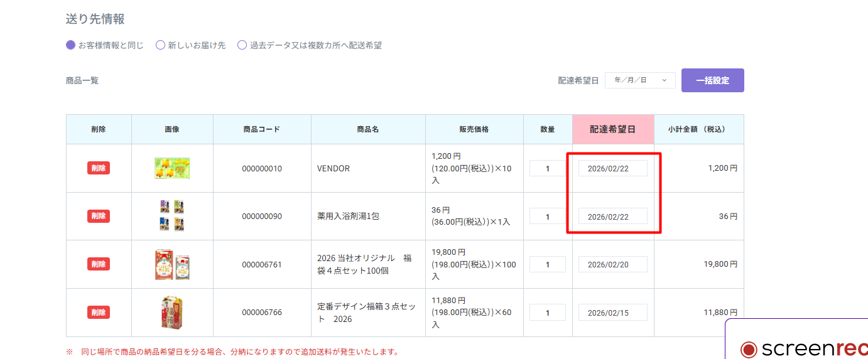Click the 一括設定 button
The image size is (868, 359).
(712, 80)
